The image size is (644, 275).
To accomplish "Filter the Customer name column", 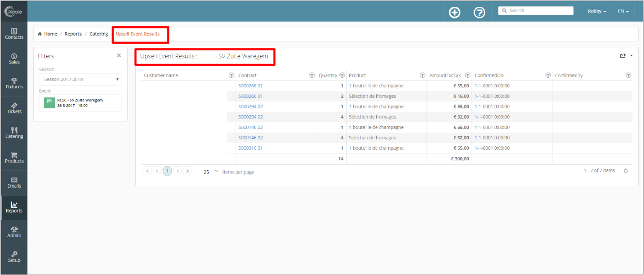I will pos(232,75).
